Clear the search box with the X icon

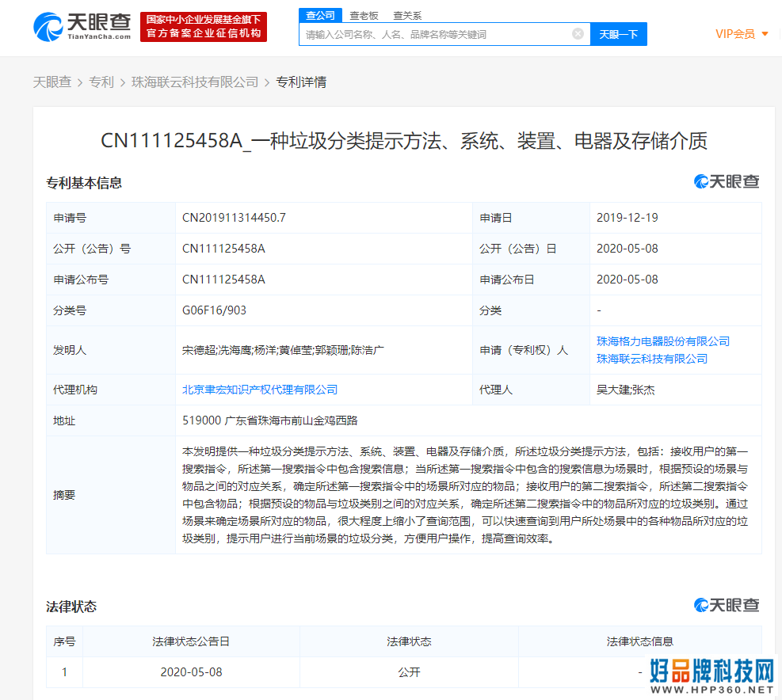tap(578, 34)
